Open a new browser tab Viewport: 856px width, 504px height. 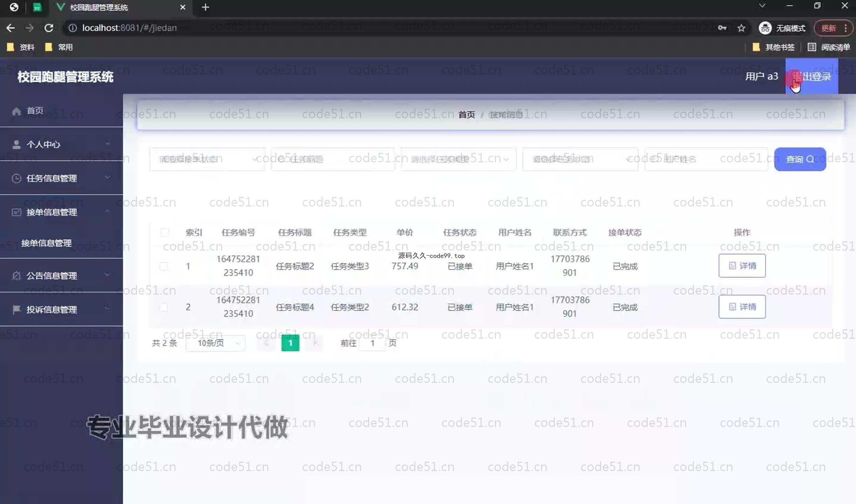coord(206,7)
